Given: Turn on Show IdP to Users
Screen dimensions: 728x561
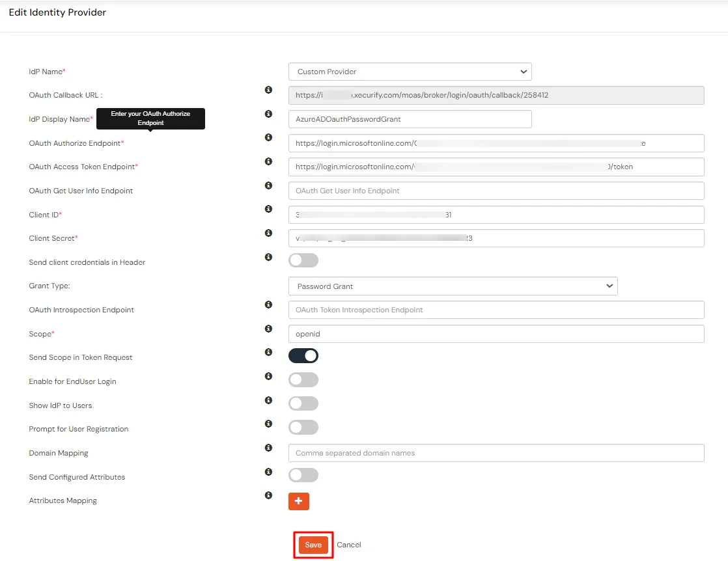Looking at the screenshot, I should [x=303, y=403].
